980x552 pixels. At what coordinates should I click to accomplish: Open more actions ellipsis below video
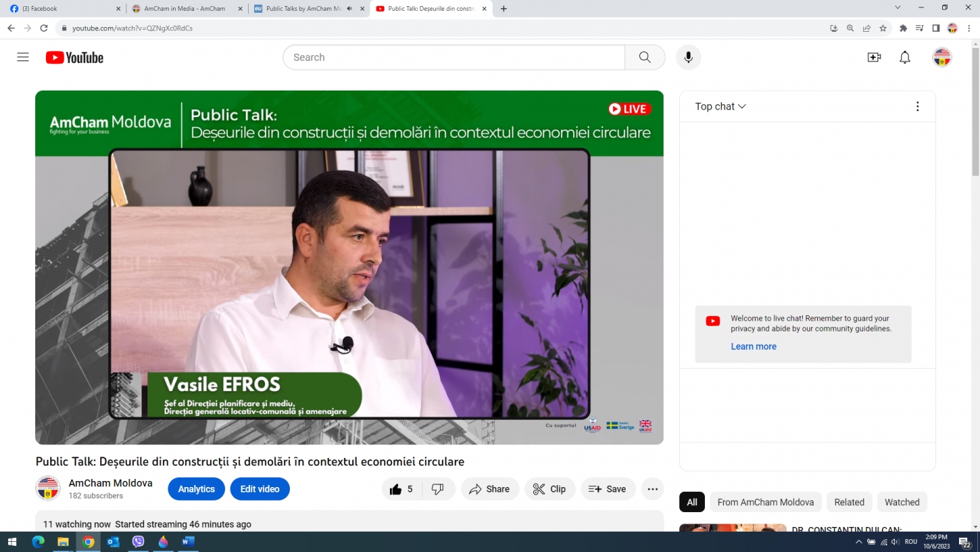[652, 489]
